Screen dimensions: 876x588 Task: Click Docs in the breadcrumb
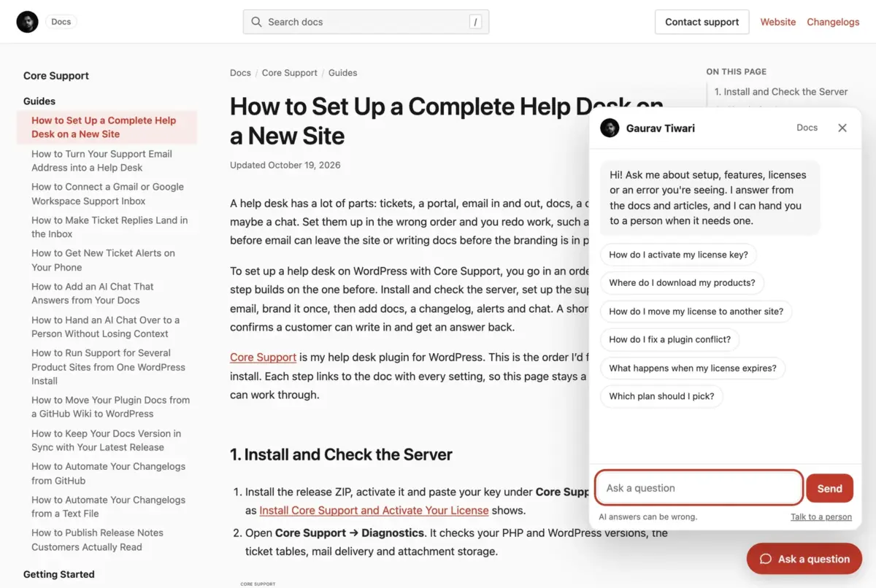240,73
